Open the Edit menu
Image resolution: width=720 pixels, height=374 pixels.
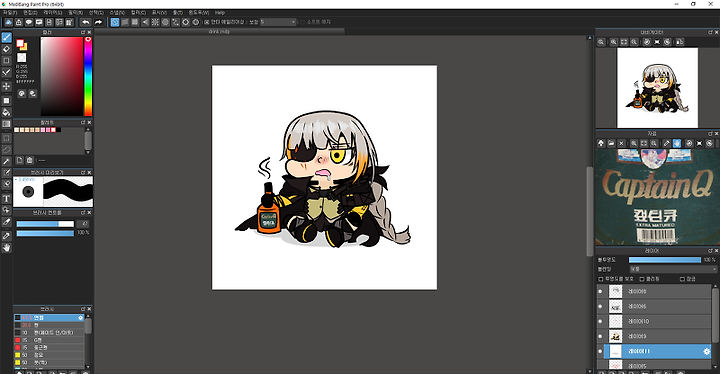click(30, 13)
